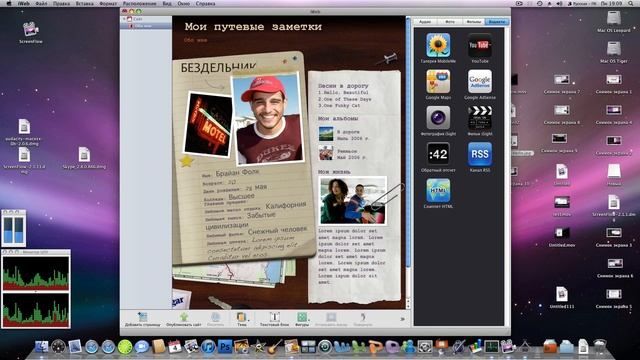Select the iSight photo widget icon

(438, 118)
